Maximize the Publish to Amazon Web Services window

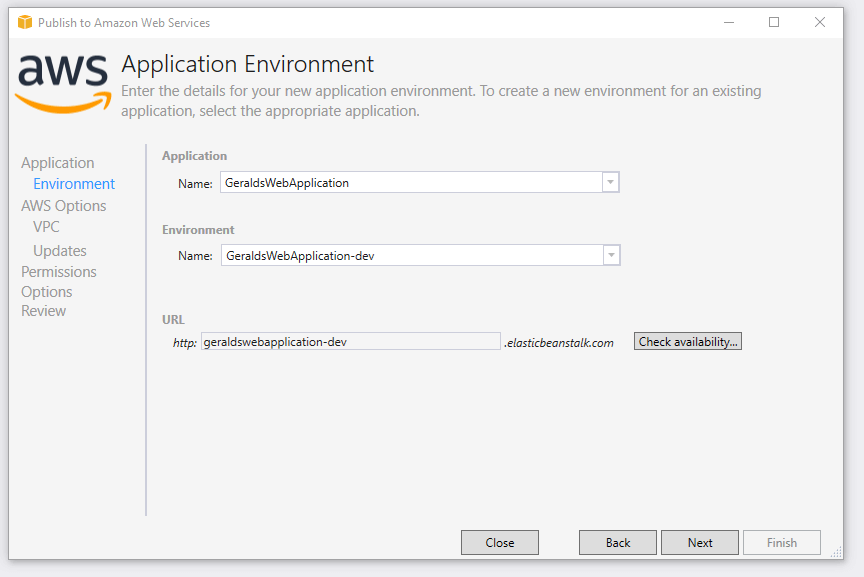click(x=774, y=22)
